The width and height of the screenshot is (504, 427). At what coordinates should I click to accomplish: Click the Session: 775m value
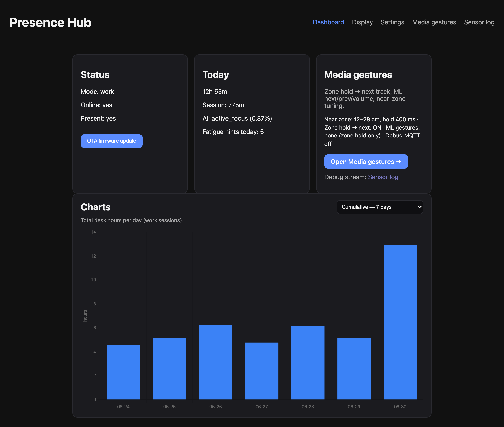click(223, 105)
